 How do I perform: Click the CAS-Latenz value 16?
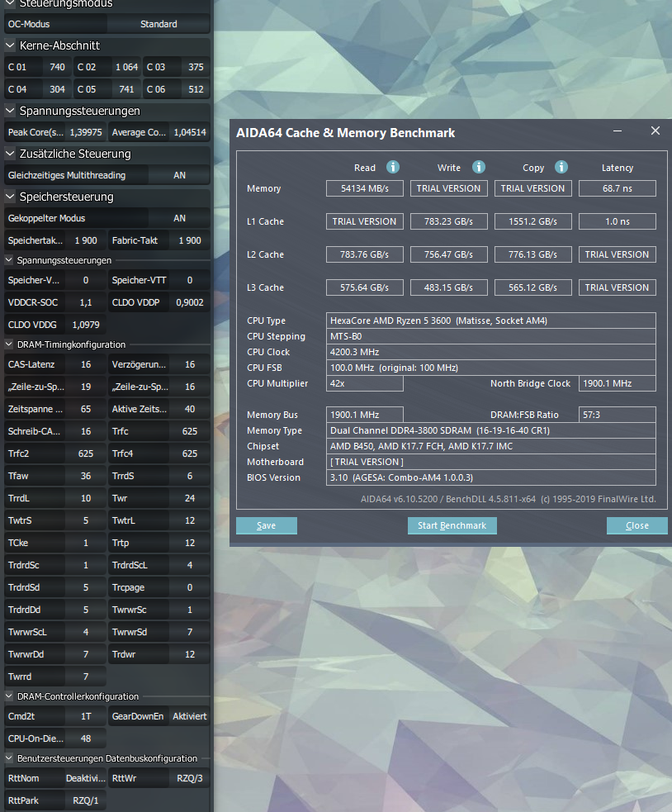tap(86, 364)
